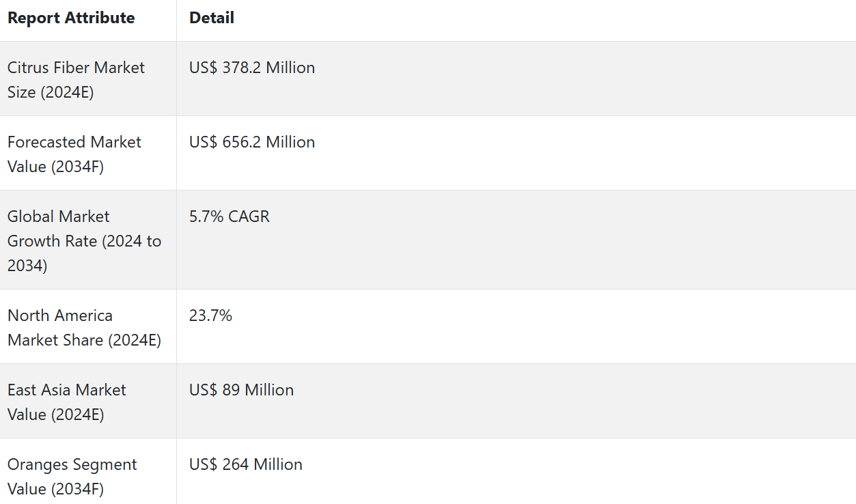856x504 pixels.
Task: Click the US$ 89 Million value
Action: click(242, 390)
